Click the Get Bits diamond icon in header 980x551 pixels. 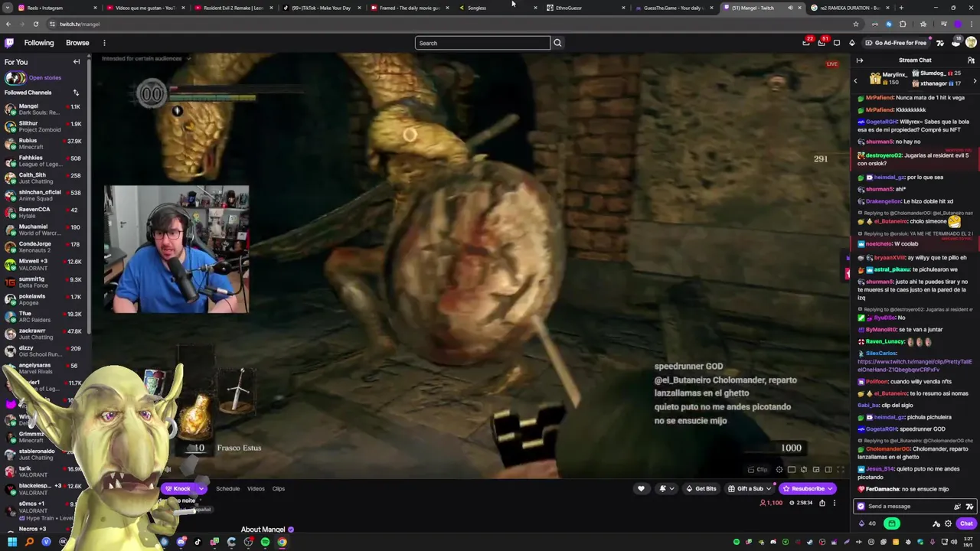click(x=852, y=43)
